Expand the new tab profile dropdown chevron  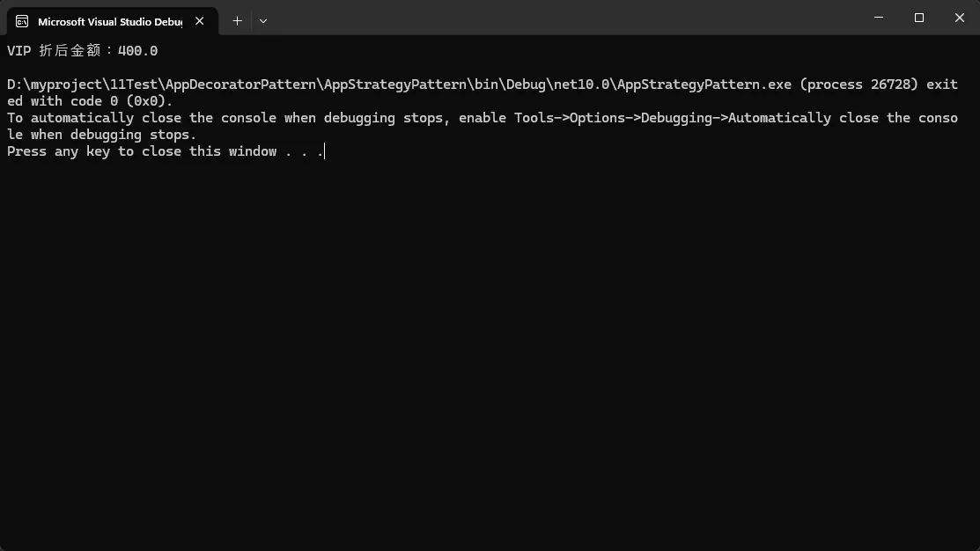click(263, 20)
